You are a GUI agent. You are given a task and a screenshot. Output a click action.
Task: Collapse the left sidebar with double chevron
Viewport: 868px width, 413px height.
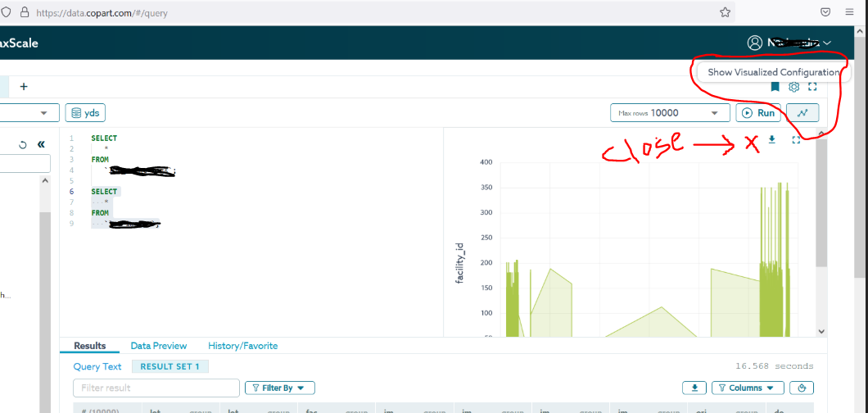[41, 144]
